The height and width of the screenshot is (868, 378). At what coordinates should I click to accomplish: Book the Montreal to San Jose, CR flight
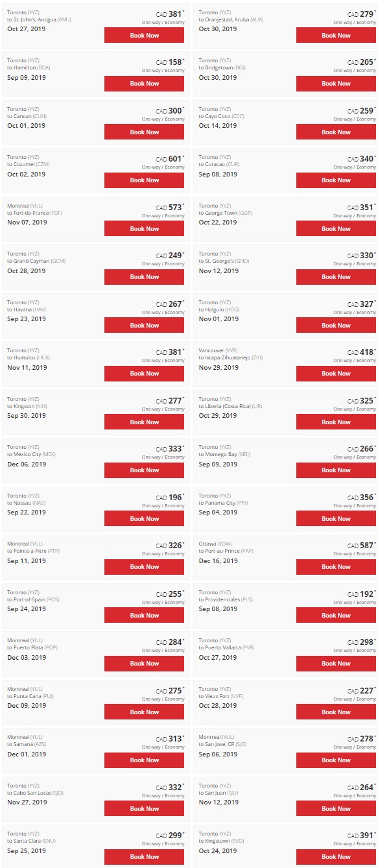pyautogui.click(x=336, y=760)
